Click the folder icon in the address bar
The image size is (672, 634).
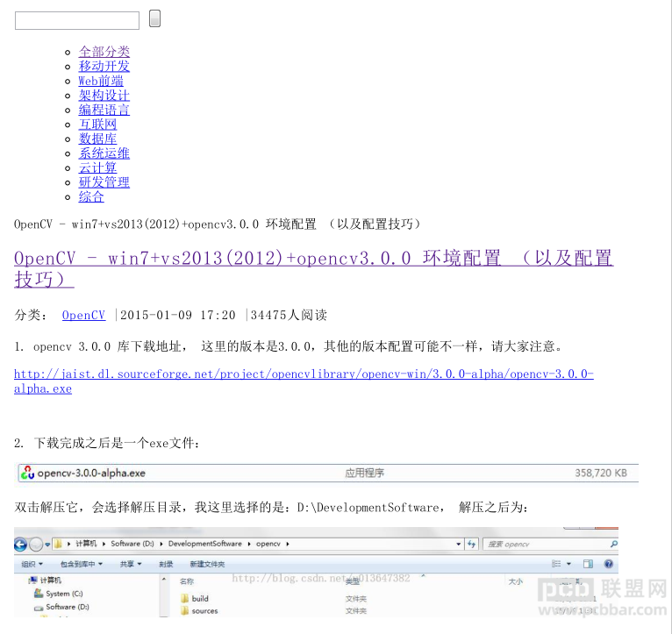pyautogui.click(x=58, y=544)
